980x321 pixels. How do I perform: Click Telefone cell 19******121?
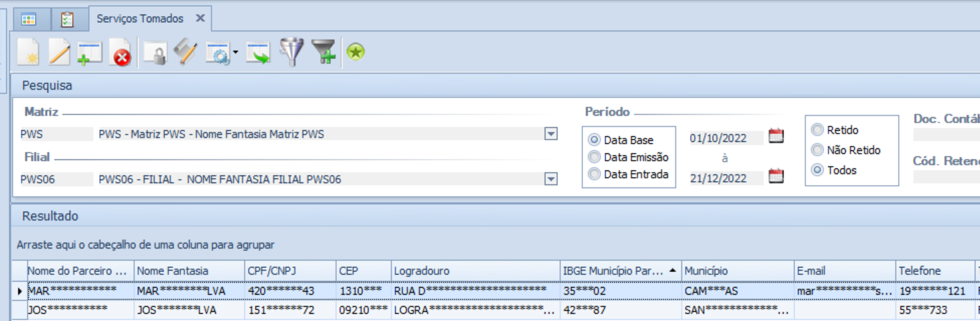(x=935, y=291)
